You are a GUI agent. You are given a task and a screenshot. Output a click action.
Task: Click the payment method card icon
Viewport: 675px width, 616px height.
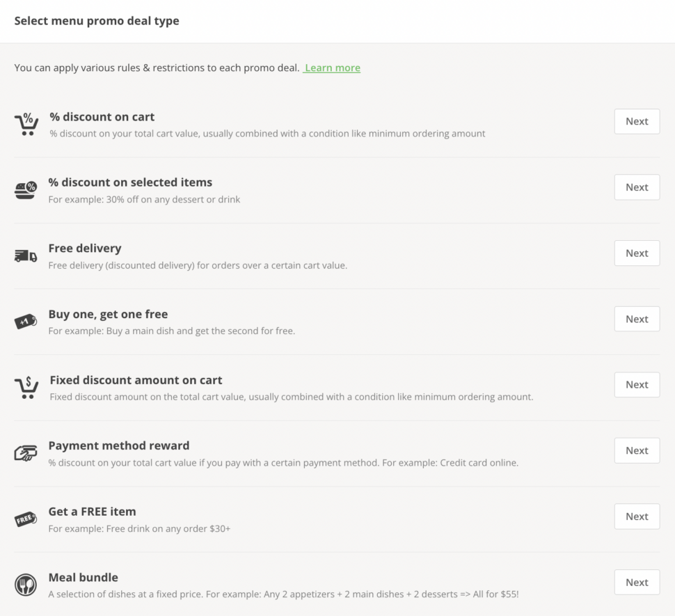26,454
